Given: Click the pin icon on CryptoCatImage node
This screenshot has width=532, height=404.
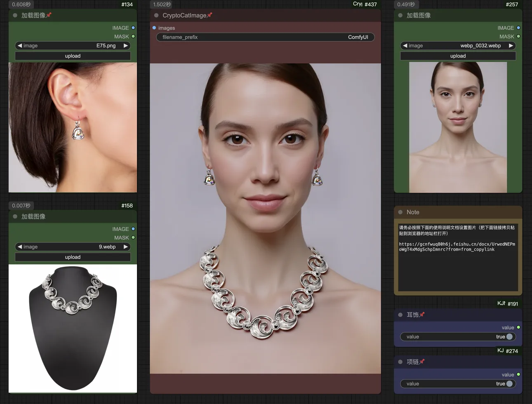Looking at the screenshot, I should (210, 15).
